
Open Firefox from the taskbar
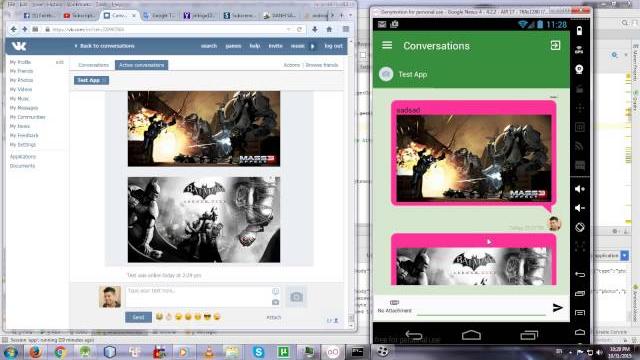coord(35,352)
